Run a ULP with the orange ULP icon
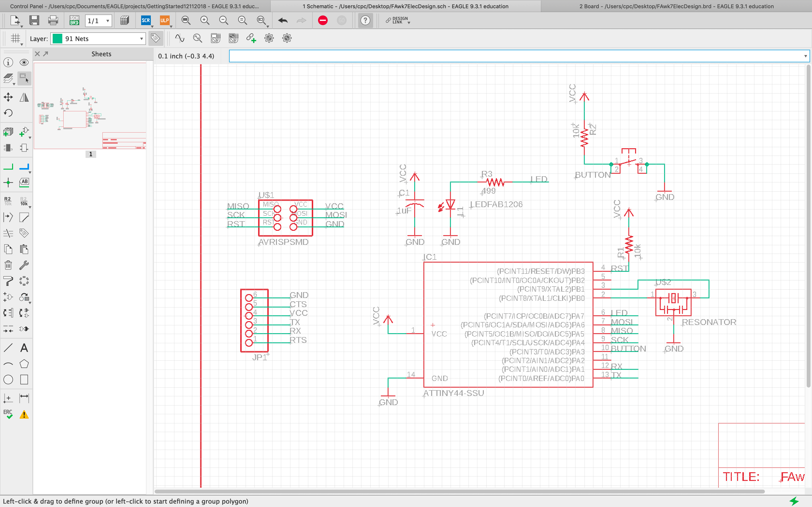Screen dimensions: 812x507 (164, 21)
